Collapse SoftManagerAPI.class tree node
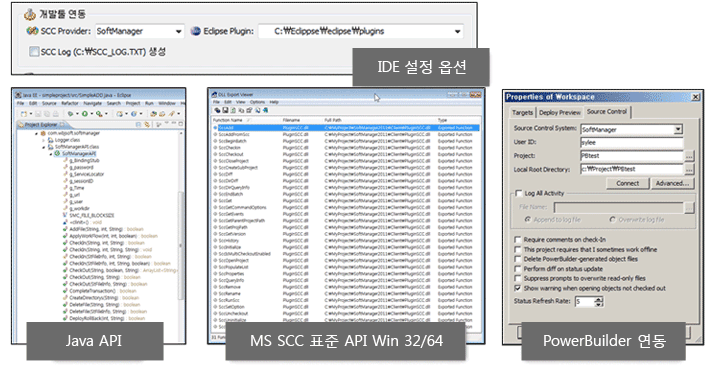724x383 pixels. pos(43,147)
